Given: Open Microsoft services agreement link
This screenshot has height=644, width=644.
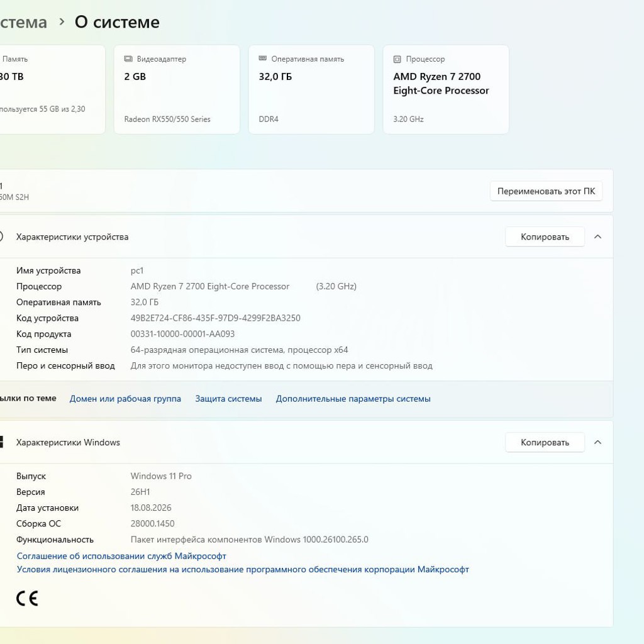Looking at the screenshot, I should pyautogui.click(x=121, y=556).
